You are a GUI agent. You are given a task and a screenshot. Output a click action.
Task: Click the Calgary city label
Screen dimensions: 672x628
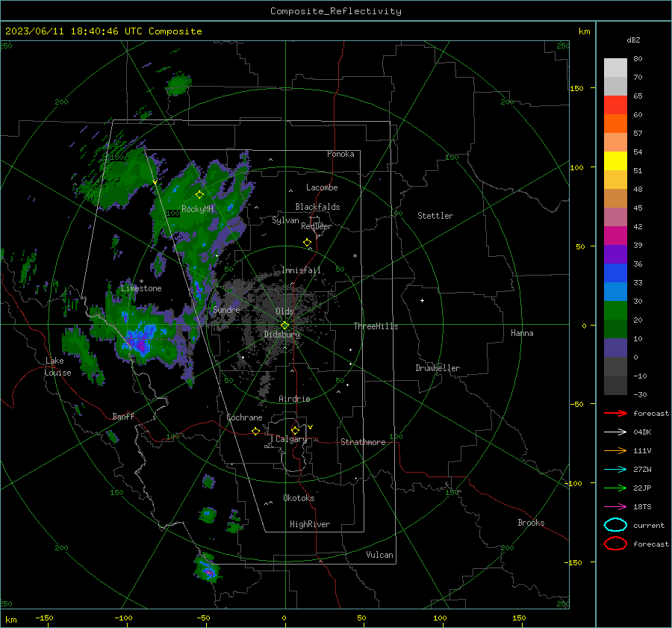coord(291,439)
